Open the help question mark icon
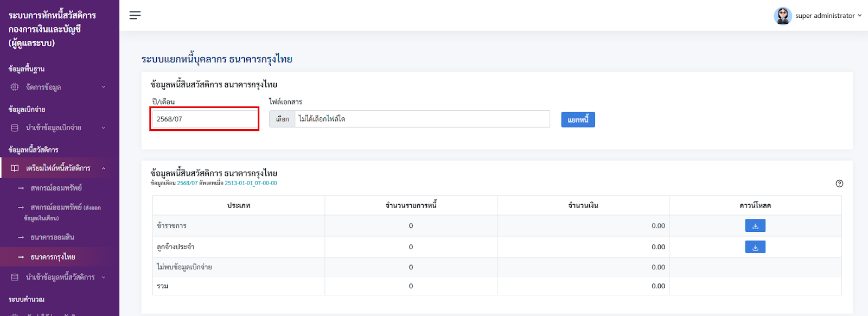This screenshot has width=868, height=316. pos(839,184)
